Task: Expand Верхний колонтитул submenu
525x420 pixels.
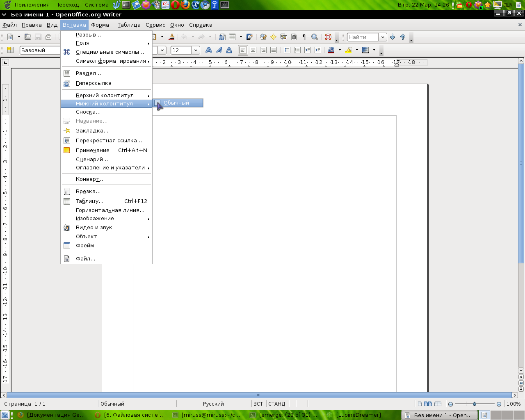Action: [x=107, y=96]
